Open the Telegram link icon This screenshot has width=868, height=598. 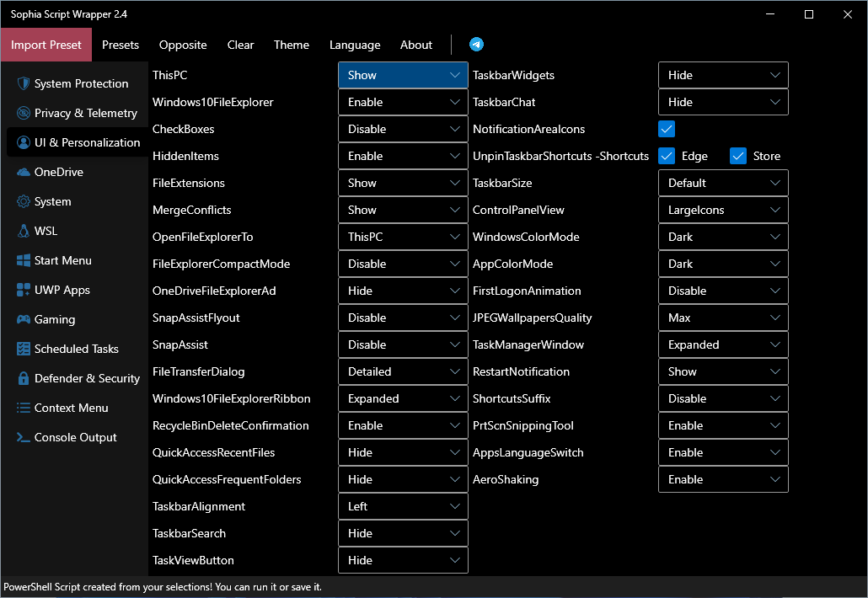coord(477,45)
